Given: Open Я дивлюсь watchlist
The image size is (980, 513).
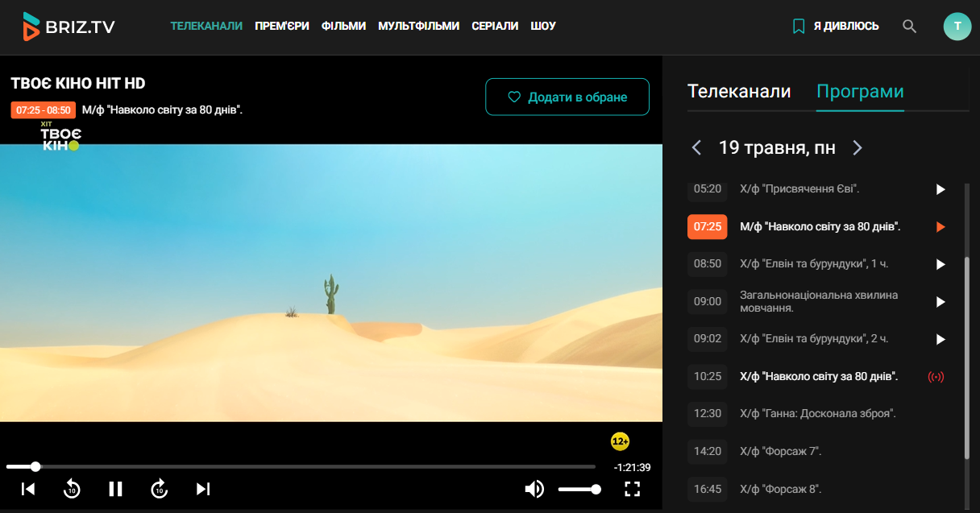Looking at the screenshot, I should pyautogui.click(x=836, y=27).
